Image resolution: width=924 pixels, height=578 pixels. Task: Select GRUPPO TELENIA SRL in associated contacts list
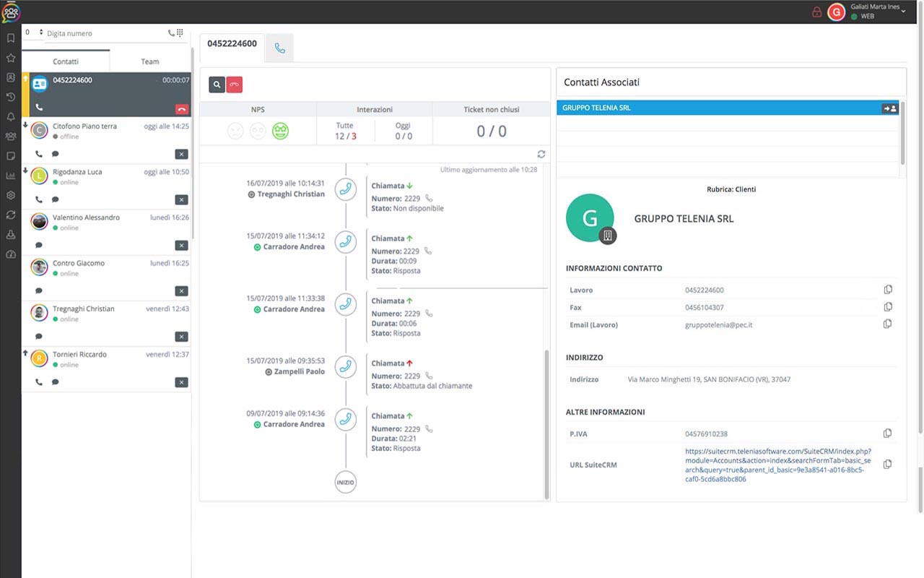728,108
